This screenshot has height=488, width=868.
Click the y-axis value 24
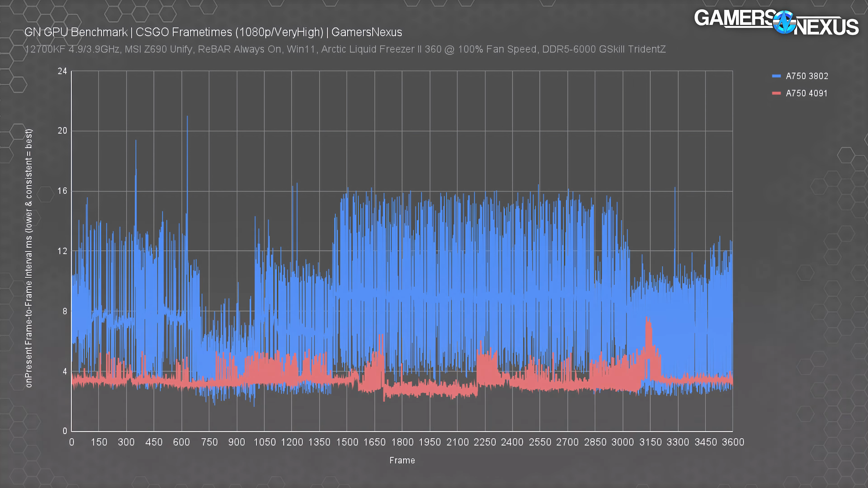pos(62,71)
